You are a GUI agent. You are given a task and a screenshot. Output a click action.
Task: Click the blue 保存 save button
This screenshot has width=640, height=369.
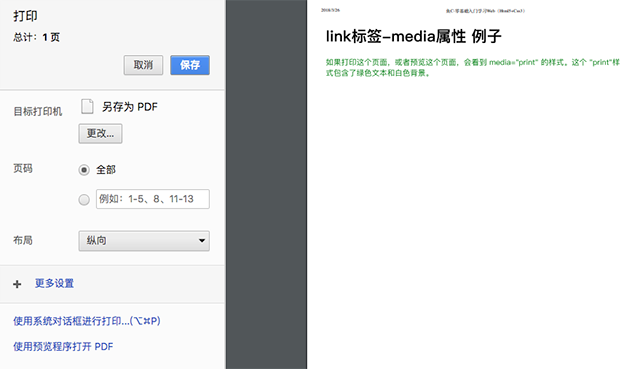(190, 65)
